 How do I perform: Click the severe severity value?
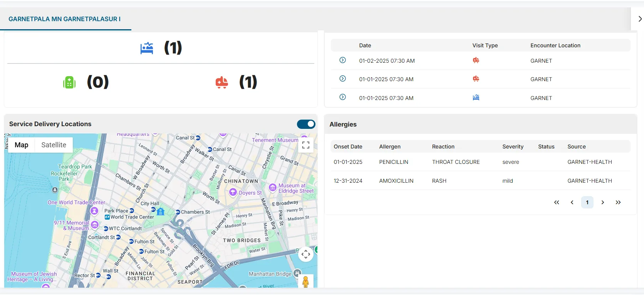(x=511, y=162)
